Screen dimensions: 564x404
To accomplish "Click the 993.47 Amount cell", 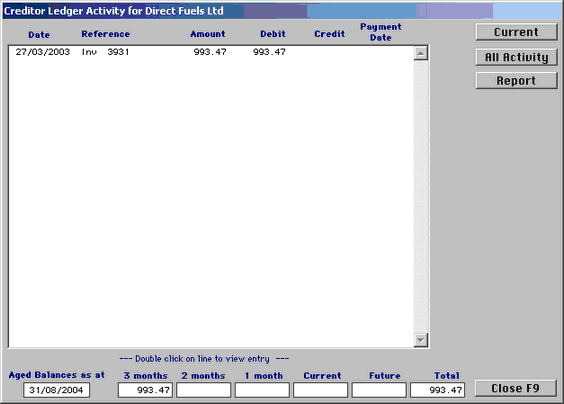I will click(x=210, y=52).
